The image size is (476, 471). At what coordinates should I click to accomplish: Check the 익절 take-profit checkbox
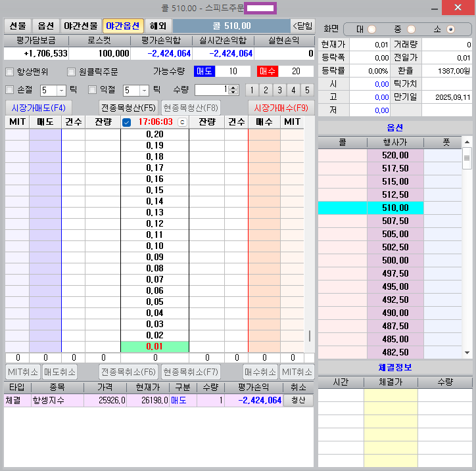pos(92,90)
